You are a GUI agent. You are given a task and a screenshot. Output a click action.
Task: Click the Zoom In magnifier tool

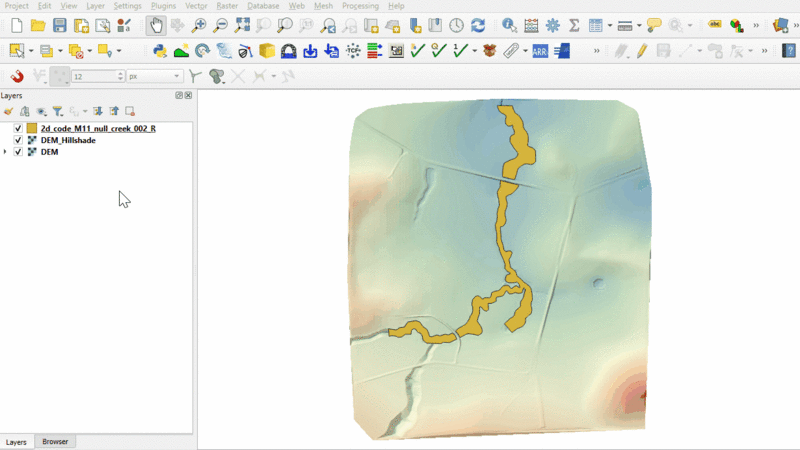pos(199,25)
